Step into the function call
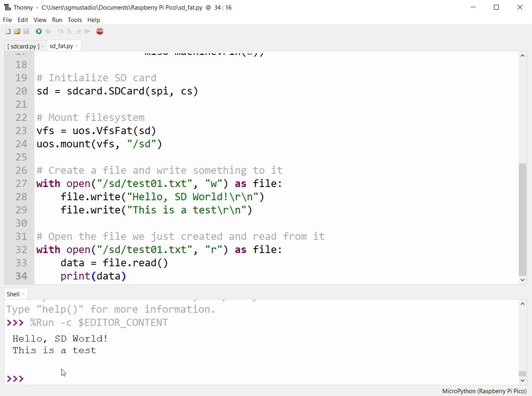 pyautogui.click(x=69, y=31)
